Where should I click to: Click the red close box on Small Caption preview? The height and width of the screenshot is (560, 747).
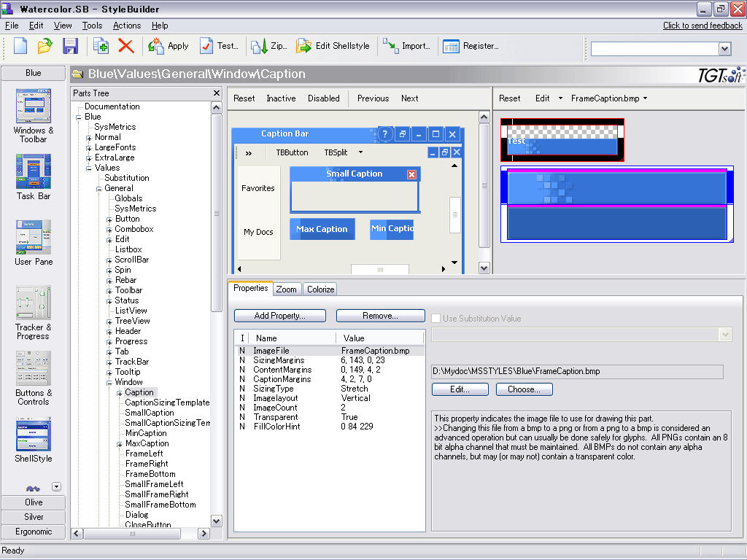click(411, 175)
